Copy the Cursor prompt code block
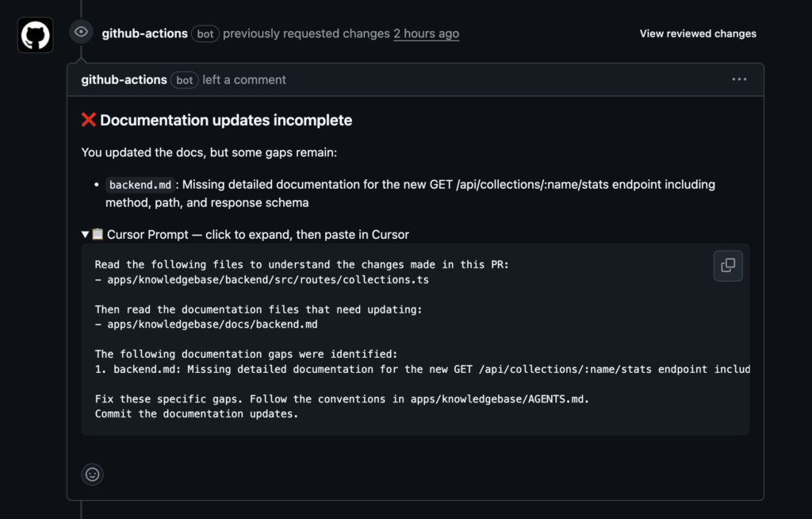The image size is (812, 519). tap(727, 266)
